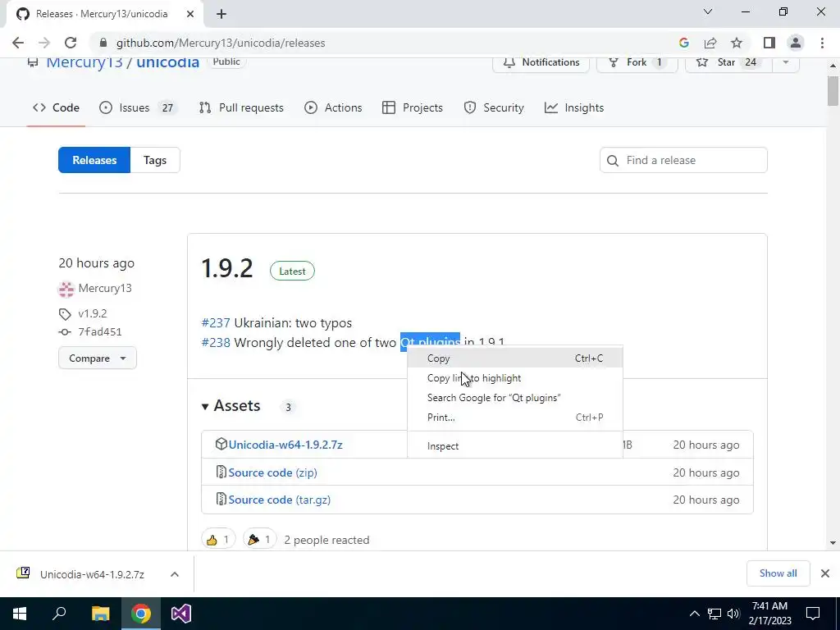This screenshot has width=840, height=630.
Task: Open issue #238 link
Action: pos(216,342)
